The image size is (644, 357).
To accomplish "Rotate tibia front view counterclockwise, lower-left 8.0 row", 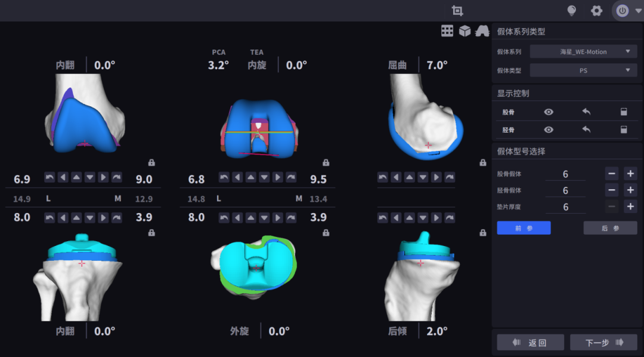I will pos(49,217).
